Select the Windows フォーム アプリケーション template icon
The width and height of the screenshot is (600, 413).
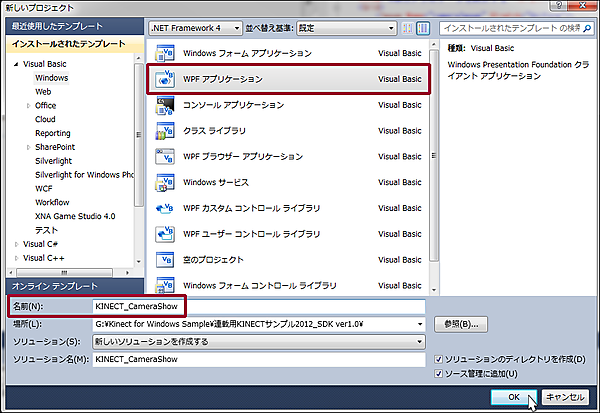coord(165,53)
